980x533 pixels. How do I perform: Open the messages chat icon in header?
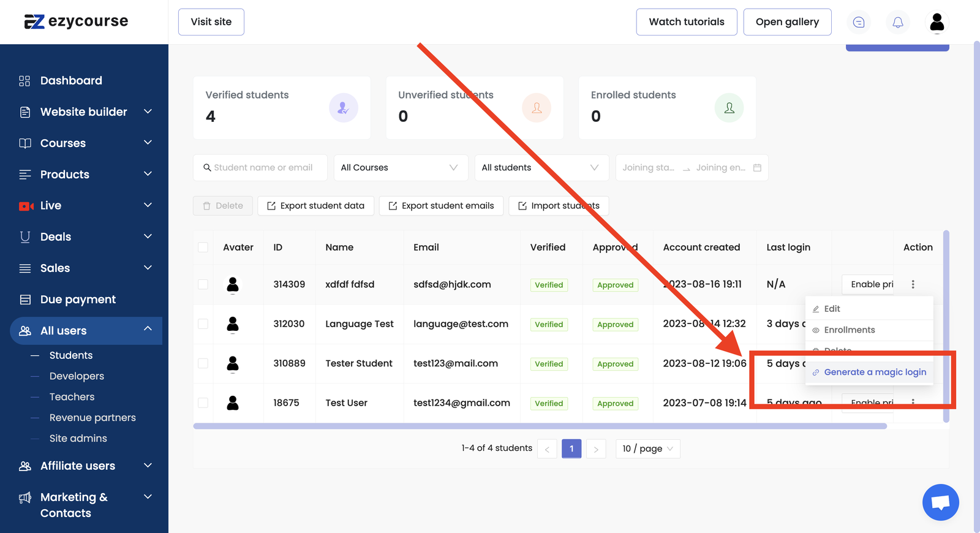point(859,23)
